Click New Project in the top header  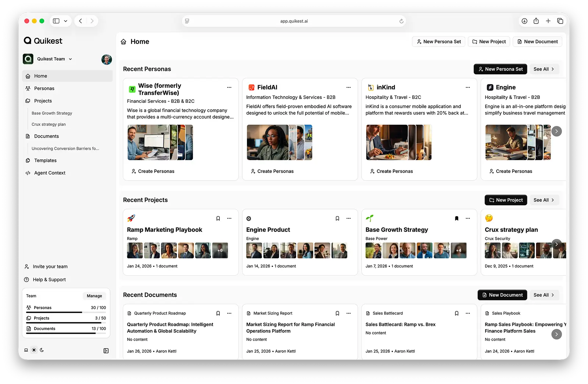pos(489,41)
